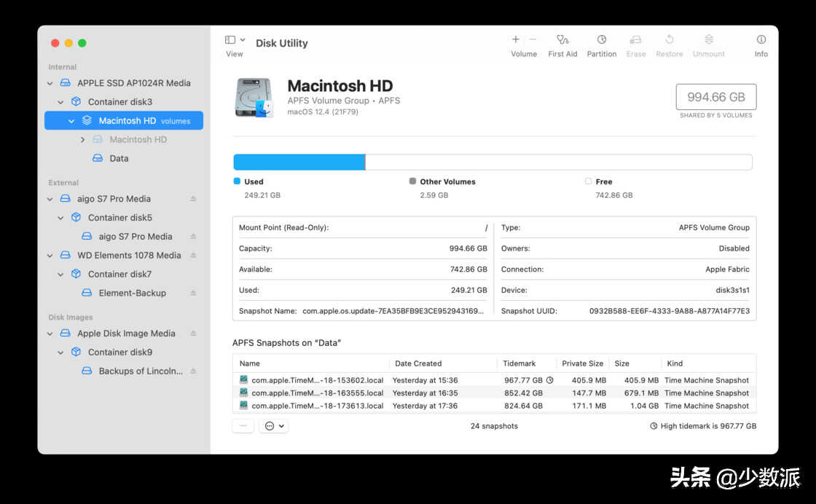816x504 pixels.
Task: Click Snapshot Name value com.apple.os.update
Action: click(x=393, y=311)
